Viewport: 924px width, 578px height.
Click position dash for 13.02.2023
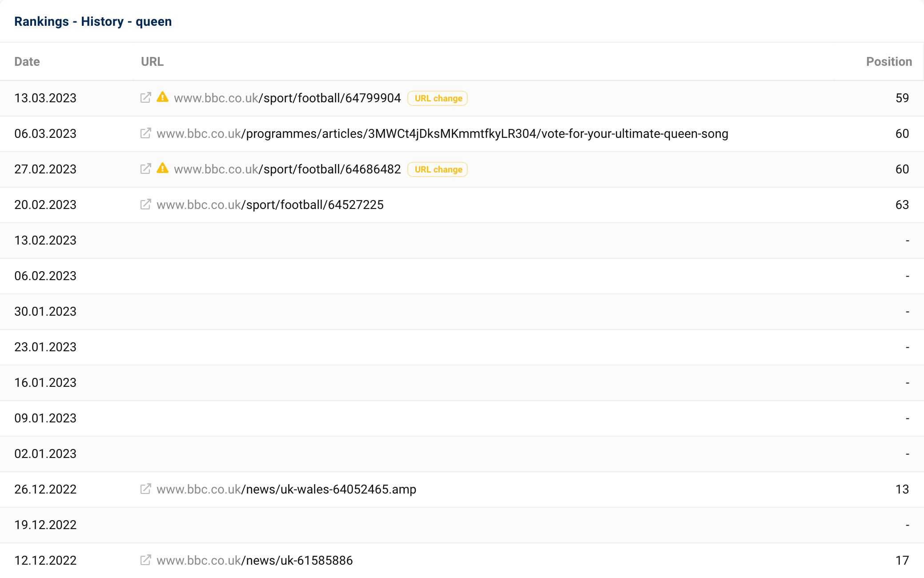908,241
